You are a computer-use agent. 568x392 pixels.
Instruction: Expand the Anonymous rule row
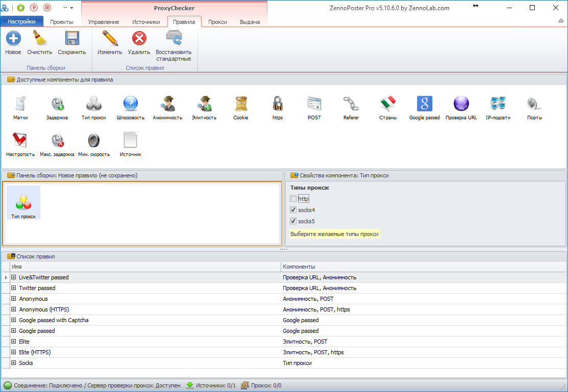(x=13, y=299)
